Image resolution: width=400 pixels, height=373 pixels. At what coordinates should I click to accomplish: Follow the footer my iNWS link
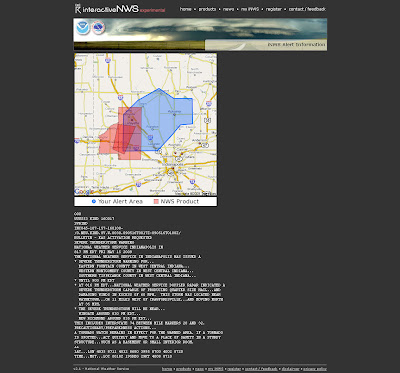tap(216, 369)
